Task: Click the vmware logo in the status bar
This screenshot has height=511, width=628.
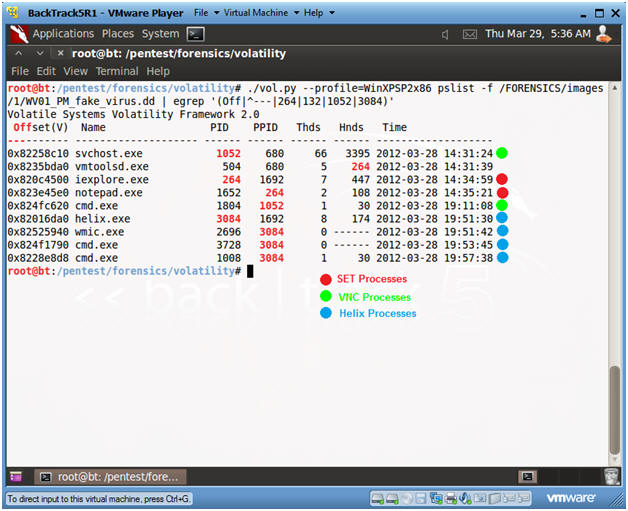Action: [x=571, y=498]
